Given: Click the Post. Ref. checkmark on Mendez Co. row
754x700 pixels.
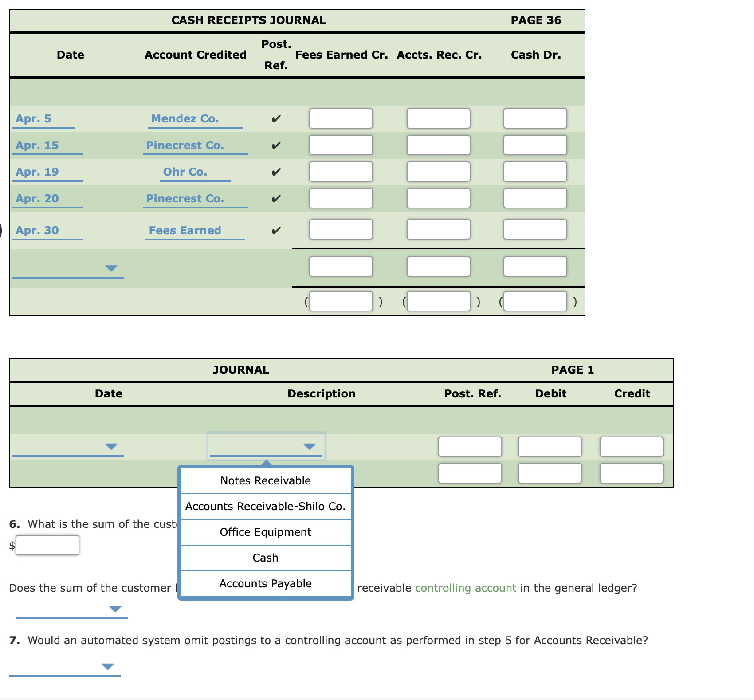Looking at the screenshot, I should [276, 118].
